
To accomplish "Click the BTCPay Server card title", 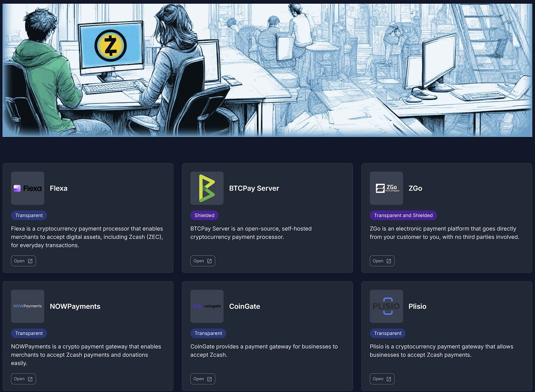I will pos(254,188).
